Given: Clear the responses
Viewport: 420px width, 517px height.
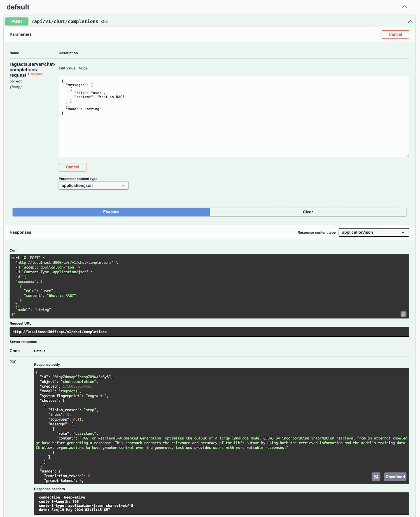Looking at the screenshot, I should (x=308, y=212).
